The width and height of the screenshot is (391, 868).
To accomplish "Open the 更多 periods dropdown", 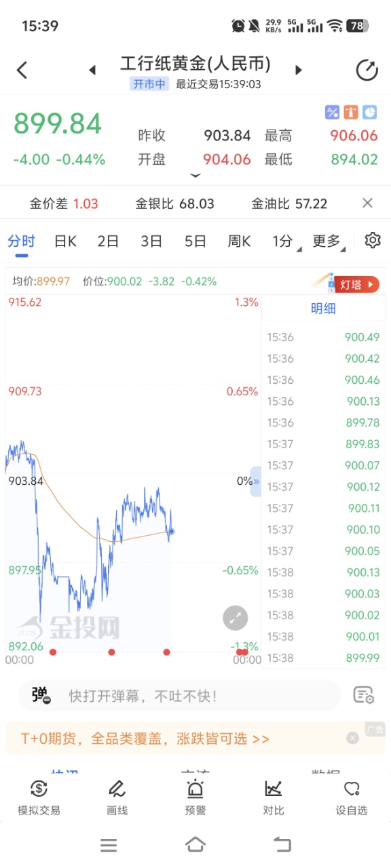I will coord(329,241).
